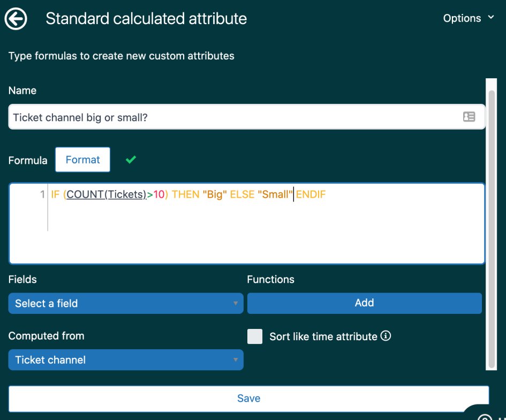Click the Format button

(x=82, y=160)
